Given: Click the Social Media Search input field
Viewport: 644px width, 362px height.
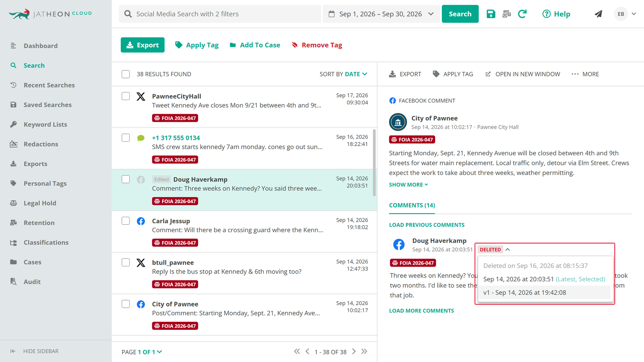Looking at the screenshot, I should pyautogui.click(x=220, y=14).
